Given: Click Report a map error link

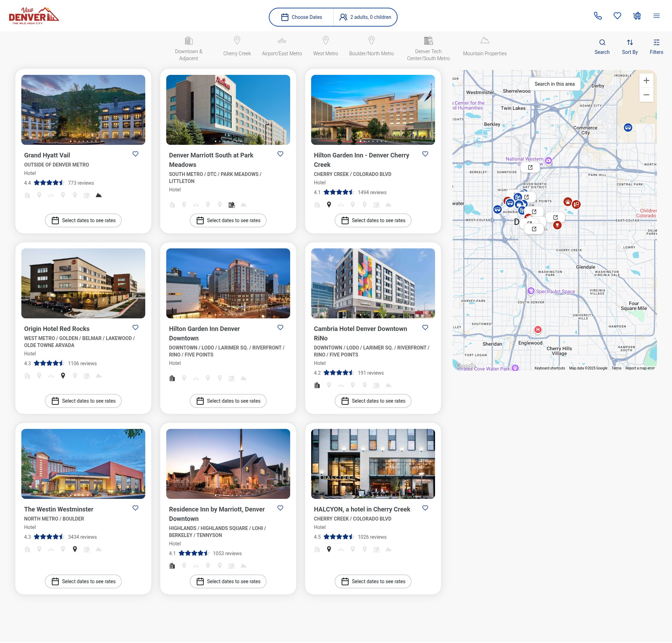Looking at the screenshot, I should (640, 368).
